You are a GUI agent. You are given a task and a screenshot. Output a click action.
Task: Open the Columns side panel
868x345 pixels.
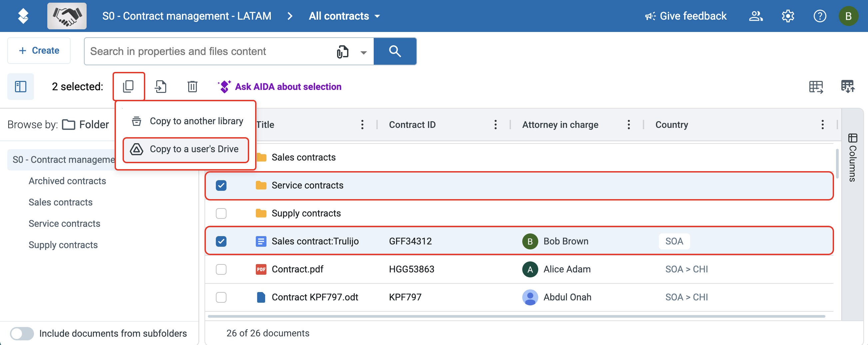[852, 158]
